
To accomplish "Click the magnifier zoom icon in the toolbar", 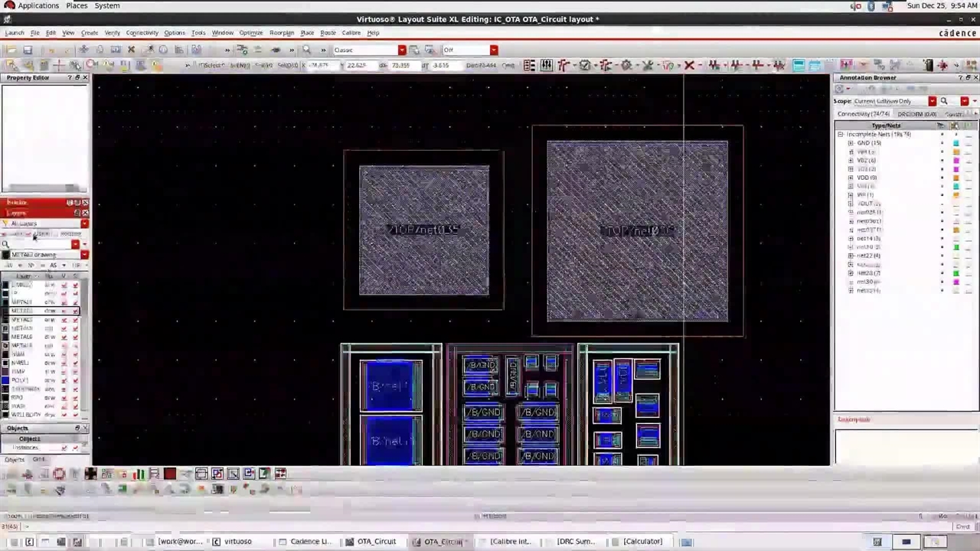I will coord(306,50).
